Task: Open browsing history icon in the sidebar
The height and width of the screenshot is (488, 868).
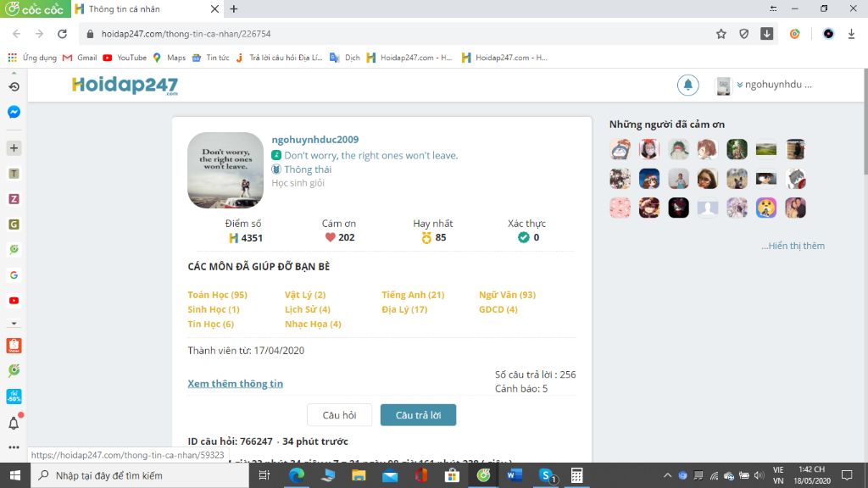Action: (14, 87)
